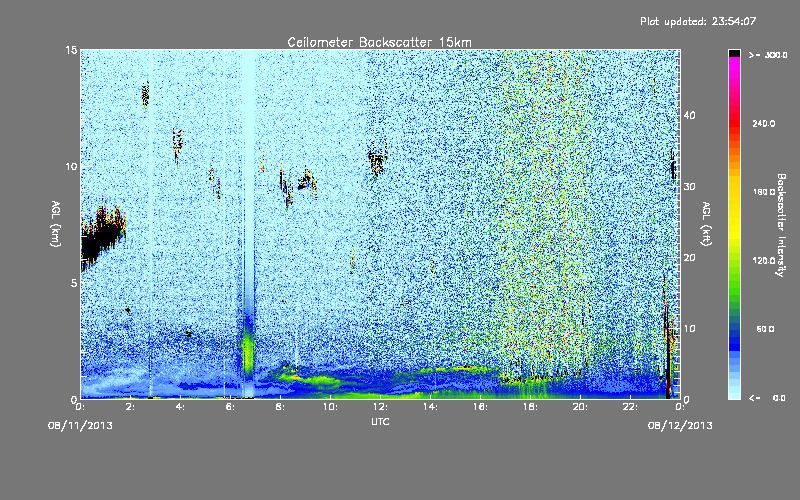The image size is (800, 500).
Task: Click the end date label 08/12/2013
Action: [x=680, y=426]
